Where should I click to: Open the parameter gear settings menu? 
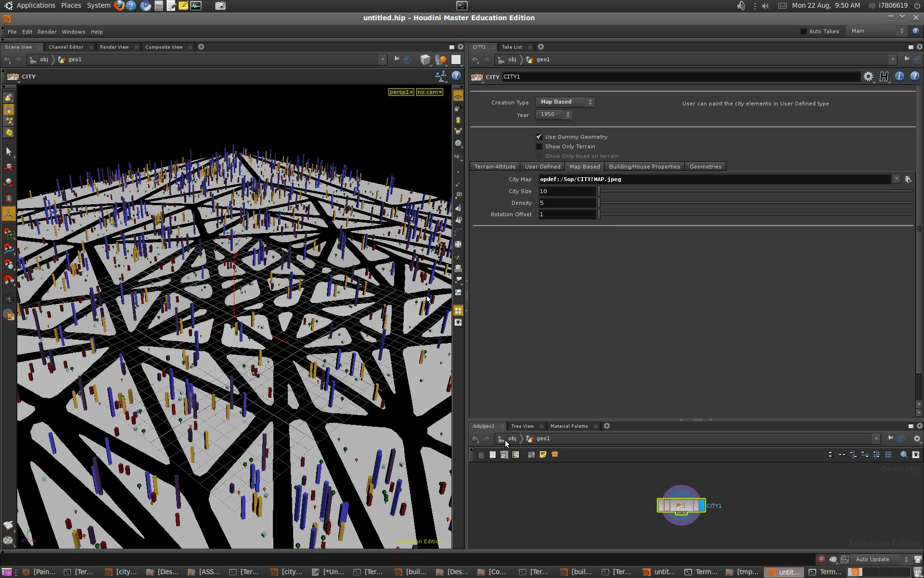tap(868, 77)
